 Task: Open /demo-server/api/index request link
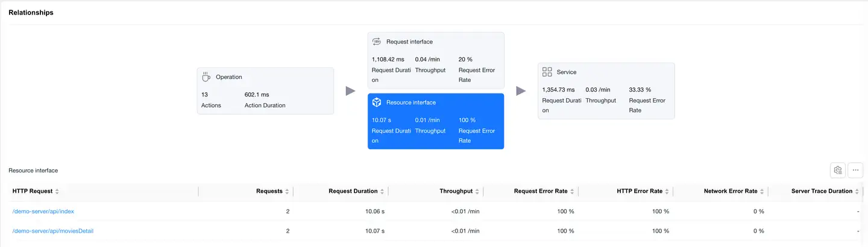coord(43,211)
